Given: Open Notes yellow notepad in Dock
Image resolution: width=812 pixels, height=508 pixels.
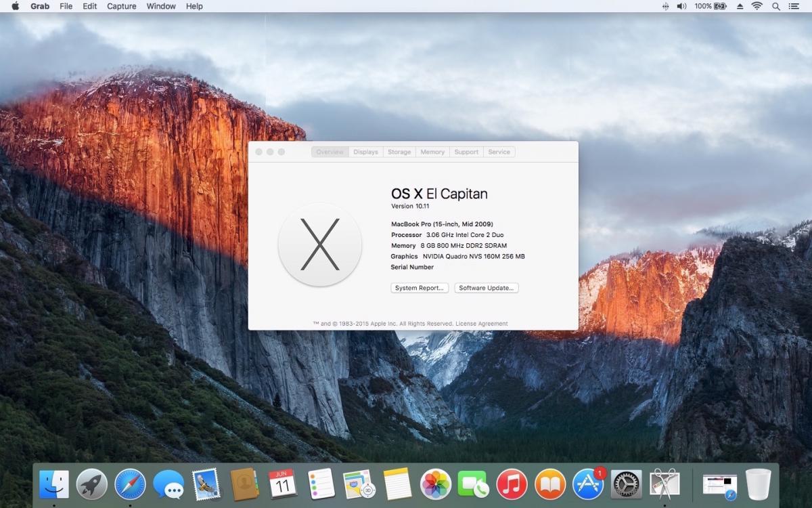Looking at the screenshot, I should point(398,484).
